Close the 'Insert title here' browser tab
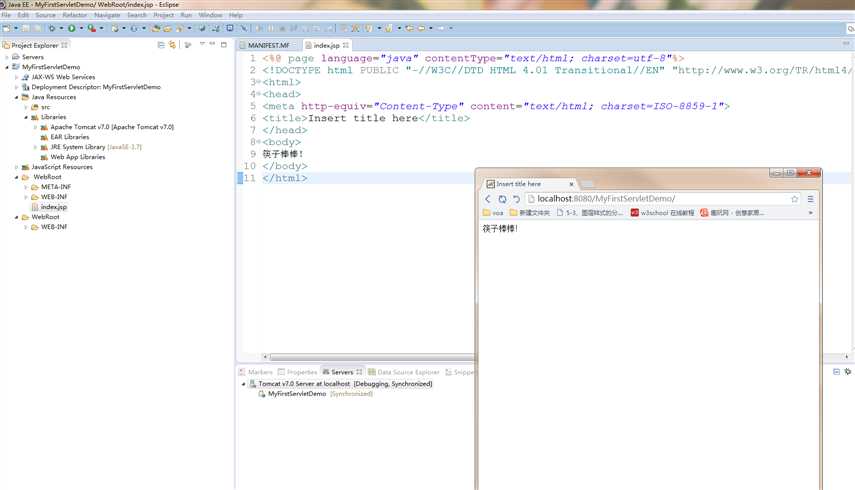This screenshot has height=490, width=855. pos(571,185)
